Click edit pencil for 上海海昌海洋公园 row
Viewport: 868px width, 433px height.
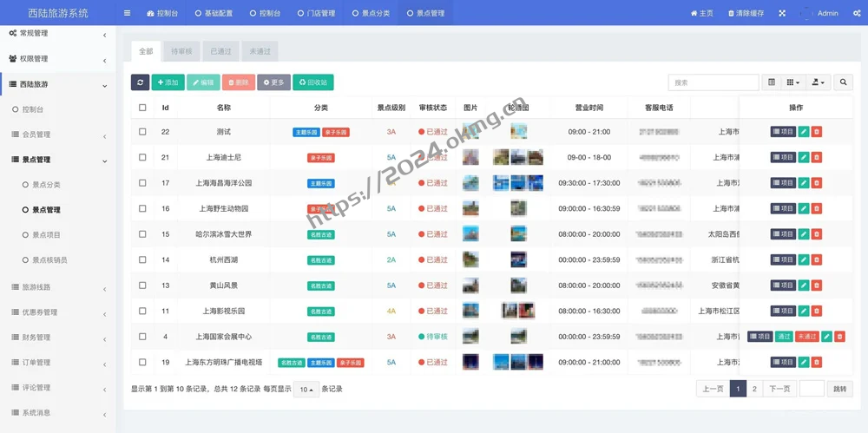[x=804, y=183]
